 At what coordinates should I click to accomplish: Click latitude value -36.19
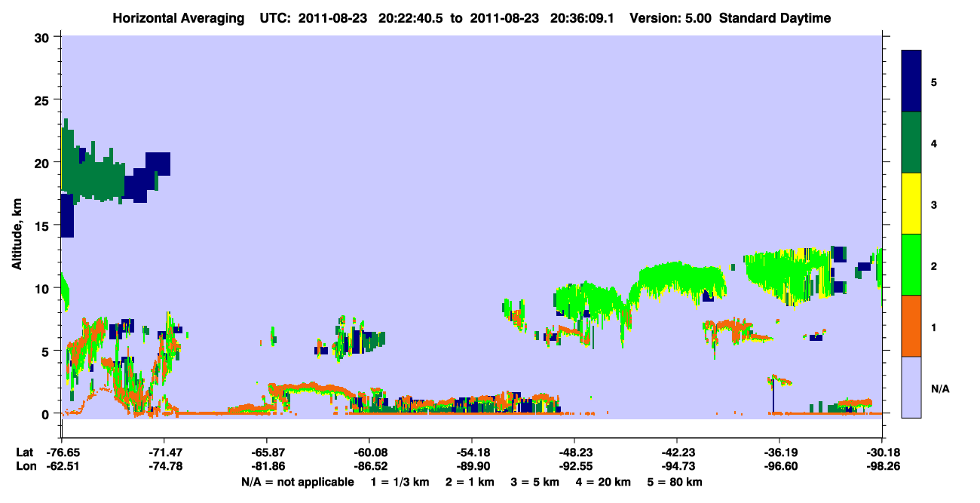(779, 452)
